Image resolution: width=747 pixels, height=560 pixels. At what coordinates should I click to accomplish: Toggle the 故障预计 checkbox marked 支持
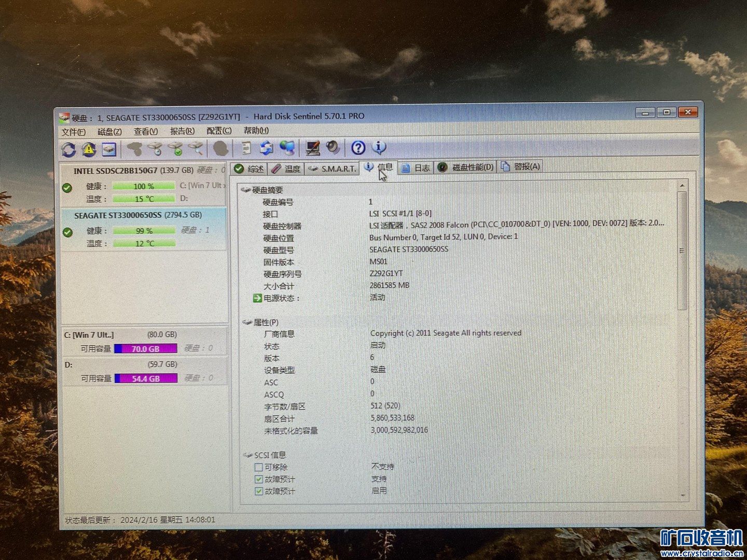(259, 479)
